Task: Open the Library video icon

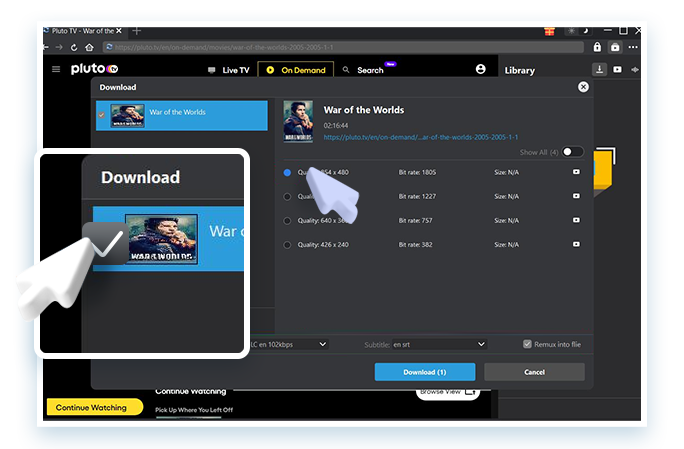Action: coord(617,69)
